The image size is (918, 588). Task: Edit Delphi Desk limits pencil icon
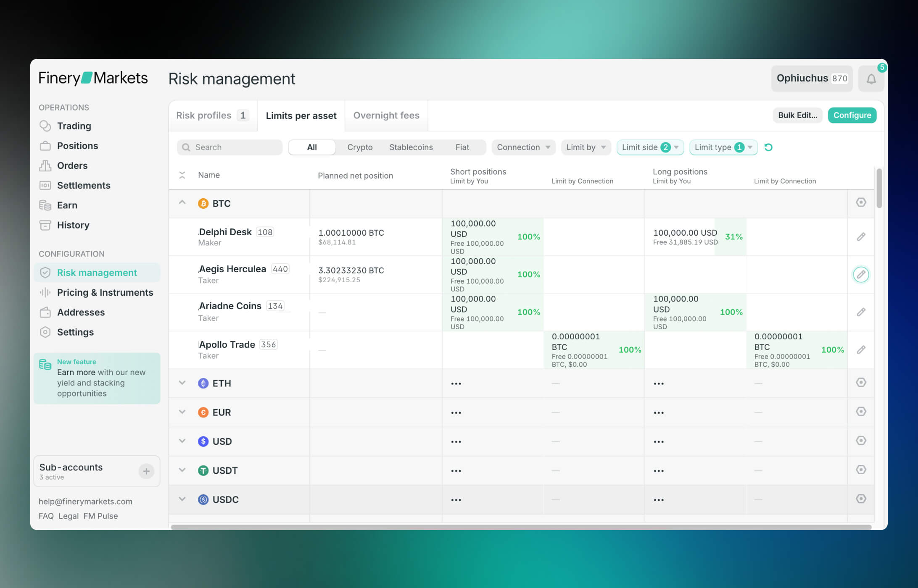pyautogui.click(x=861, y=237)
